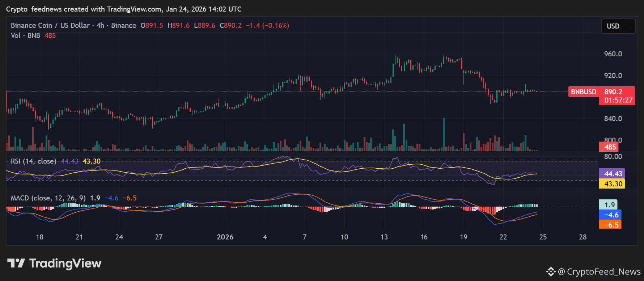Click date label 4 on the time axis
The width and height of the screenshot is (644, 281).
tap(265, 237)
